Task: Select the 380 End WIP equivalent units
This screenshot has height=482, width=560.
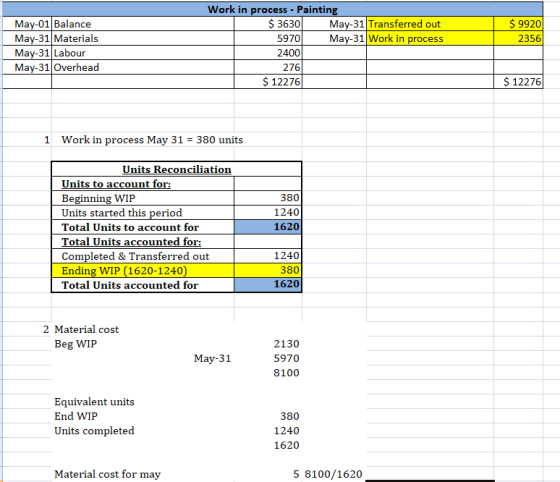Action: point(290,416)
